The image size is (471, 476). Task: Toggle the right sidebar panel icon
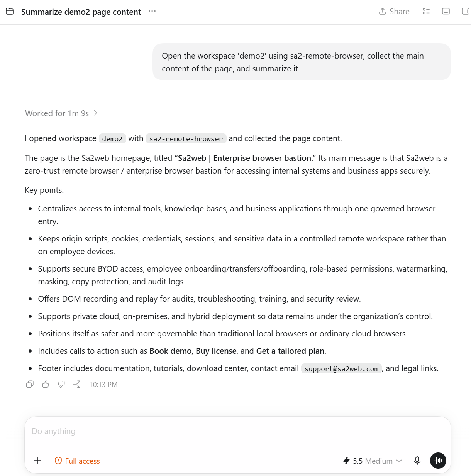coord(466,12)
